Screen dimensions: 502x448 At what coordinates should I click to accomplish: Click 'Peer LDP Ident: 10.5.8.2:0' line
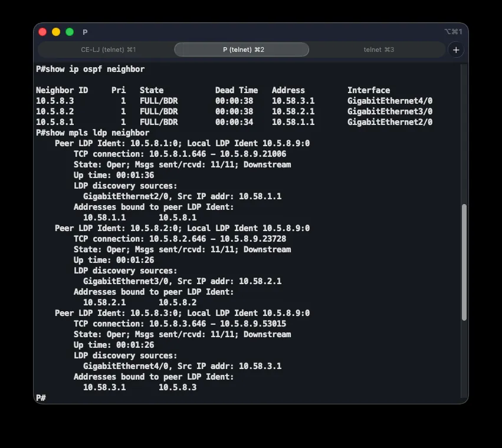click(182, 228)
